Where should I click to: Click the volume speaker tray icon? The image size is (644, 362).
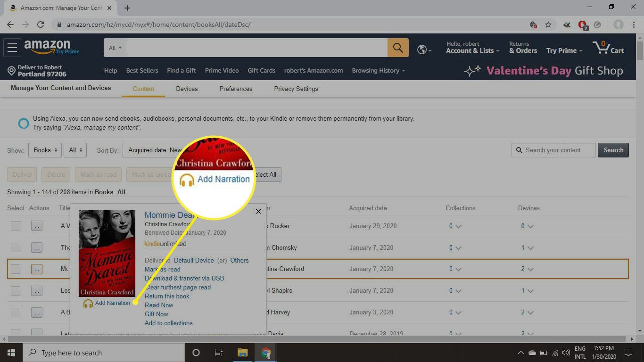click(x=567, y=353)
